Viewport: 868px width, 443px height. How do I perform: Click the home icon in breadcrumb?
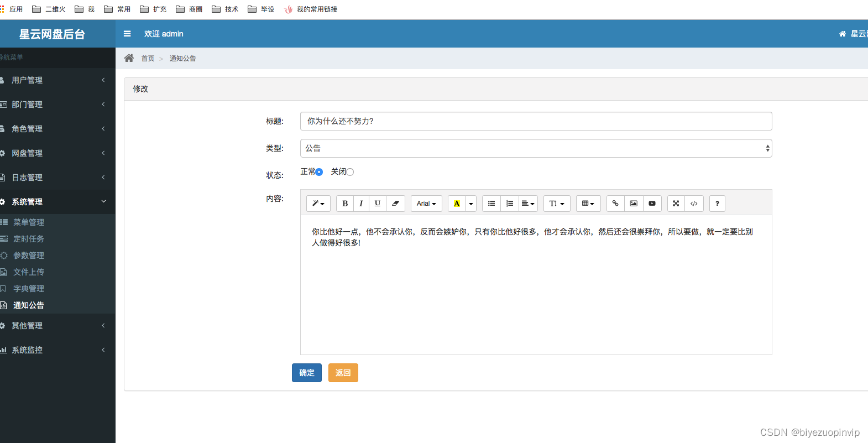[x=129, y=58]
